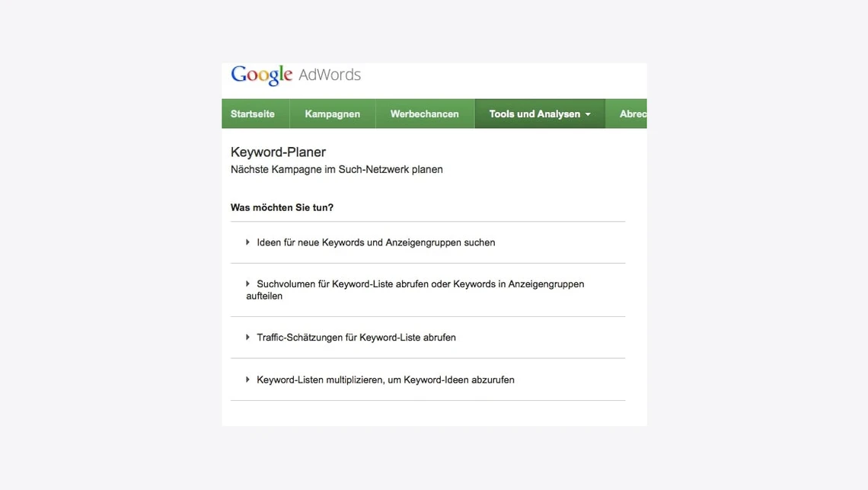This screenshot has width=868, height=490.
Task: Click the triangle icon before 'Suchvolumen für Keyword-Liste'
Action: point(247,283)
